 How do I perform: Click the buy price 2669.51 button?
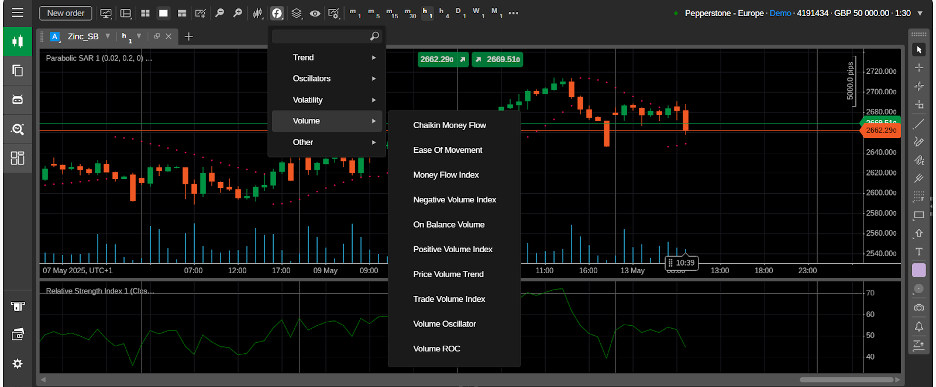[x=497, y=59]
